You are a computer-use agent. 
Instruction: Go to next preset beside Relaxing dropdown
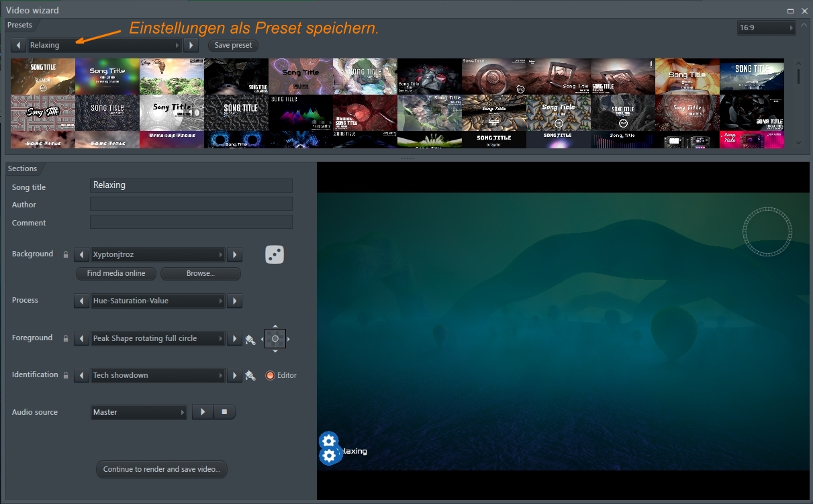191,46
